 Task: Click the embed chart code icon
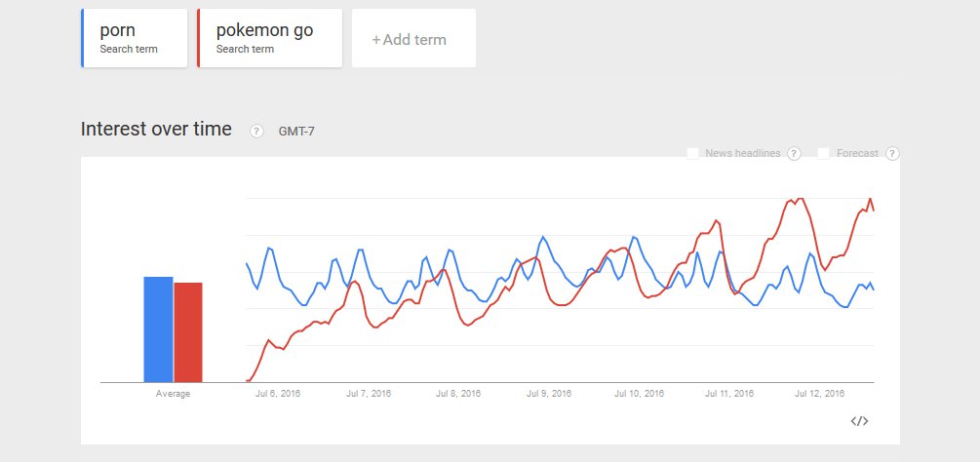[x=859, y=421]
